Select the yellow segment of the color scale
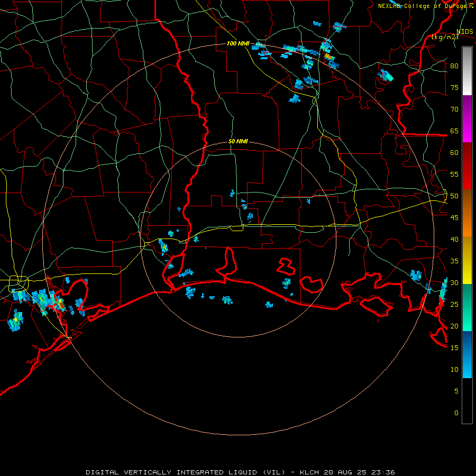Viewport: 476px width, 476px height. pos(467,260)
